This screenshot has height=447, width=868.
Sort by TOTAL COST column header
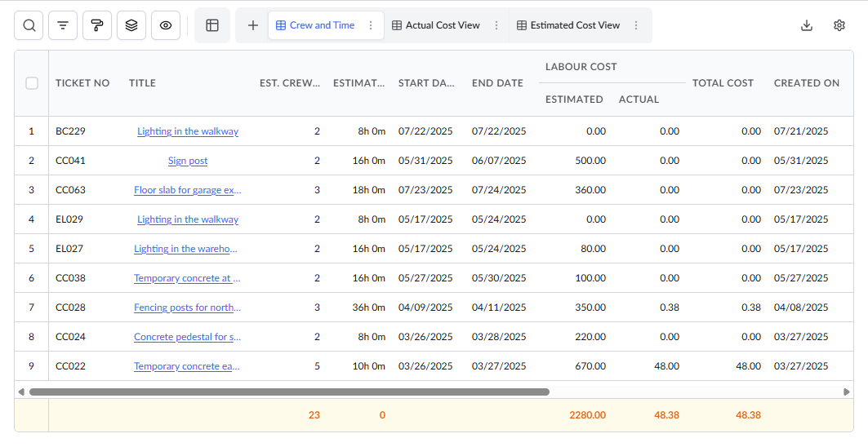[x=723, y=83]
